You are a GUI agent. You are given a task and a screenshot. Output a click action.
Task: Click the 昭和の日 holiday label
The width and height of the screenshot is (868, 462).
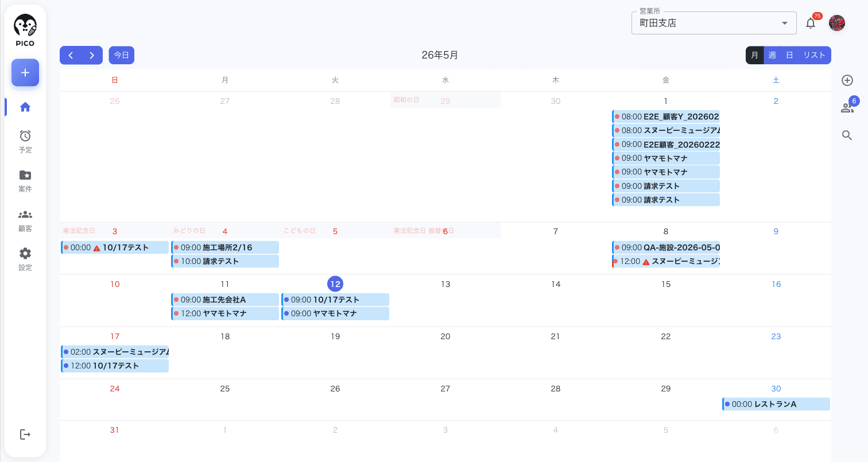pyautogui.click(x=406, y=100)
